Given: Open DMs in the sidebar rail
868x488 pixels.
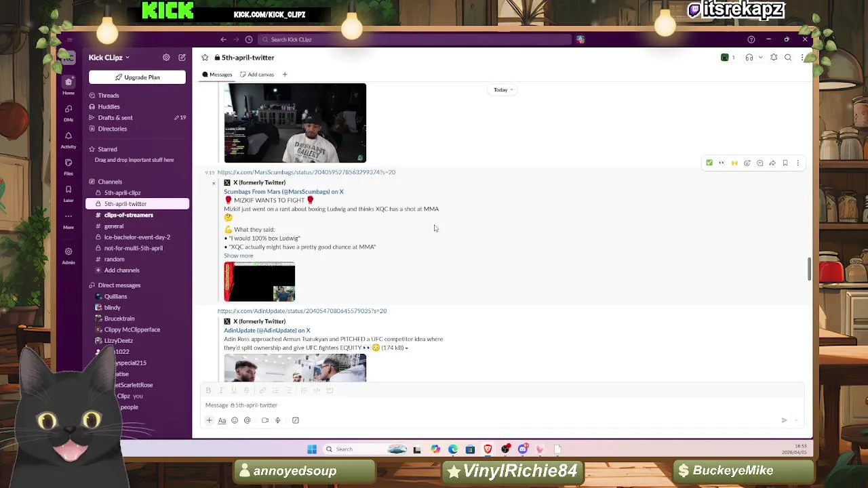Looking at the screenshot, I should pyautogui.click(x=68, y=113).
